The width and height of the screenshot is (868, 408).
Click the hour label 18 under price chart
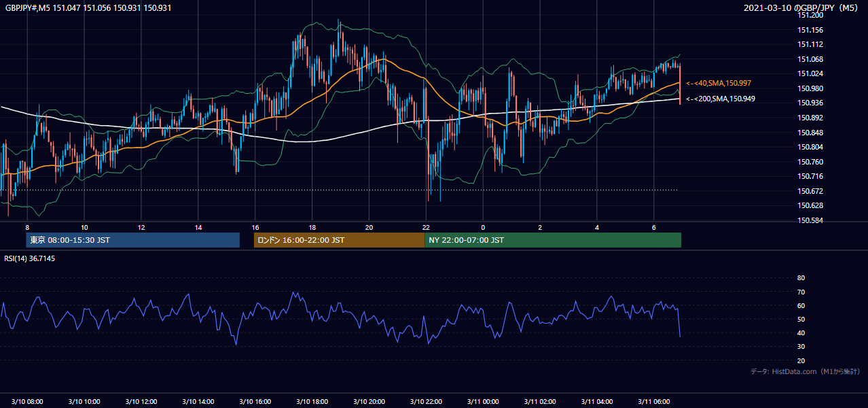coord(312,227)
